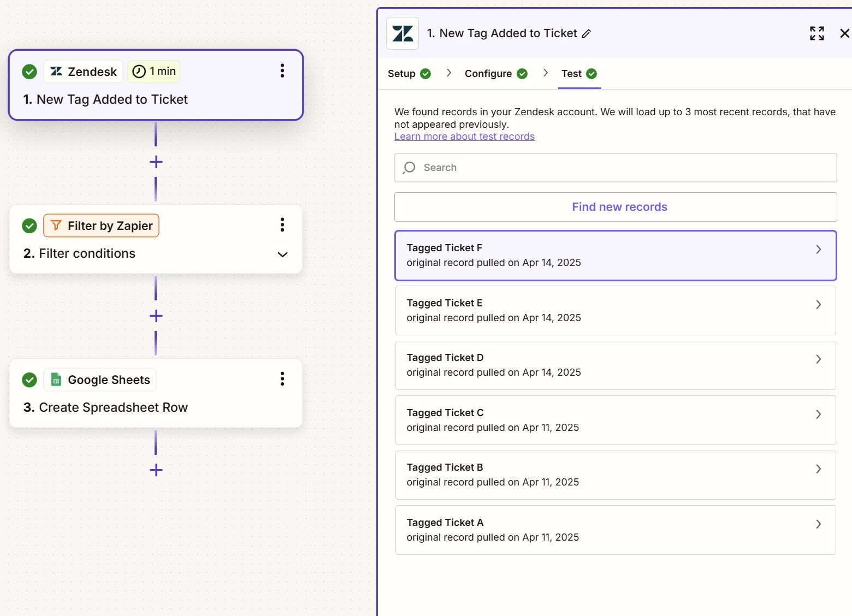Expand Tagged Ticket C record chevron
The height and width of the screenshot is (616, 852).
point(818,414)
